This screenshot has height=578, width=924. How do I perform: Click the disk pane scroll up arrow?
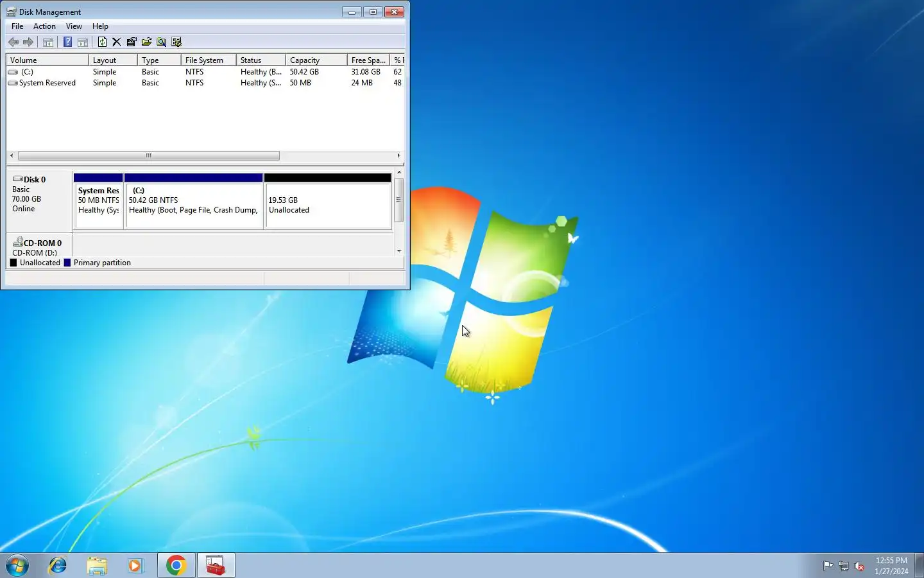[x=398, y=172]
